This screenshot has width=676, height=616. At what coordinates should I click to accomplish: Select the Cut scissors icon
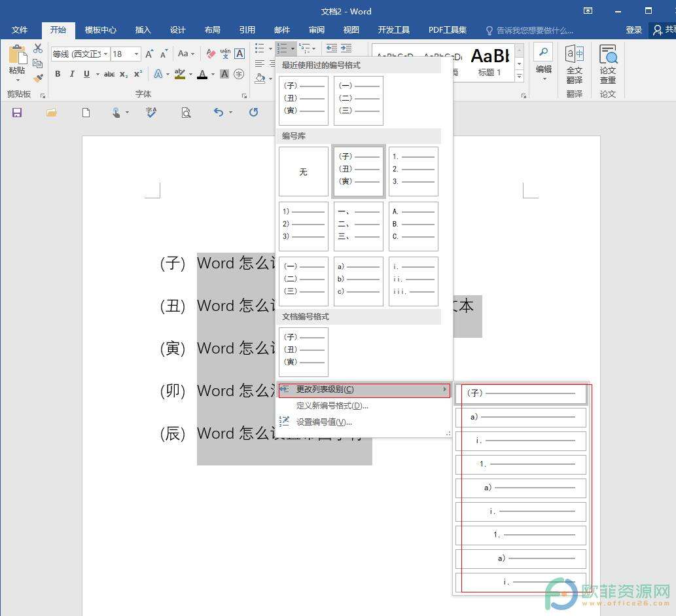point(38,48)
